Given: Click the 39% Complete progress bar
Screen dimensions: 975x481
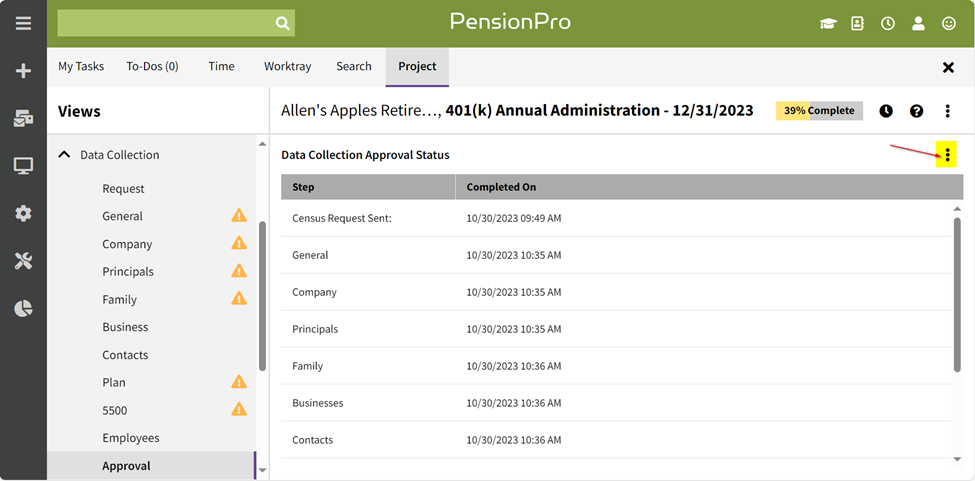Looking at the screenshot, I should click(x=819, y=111).
